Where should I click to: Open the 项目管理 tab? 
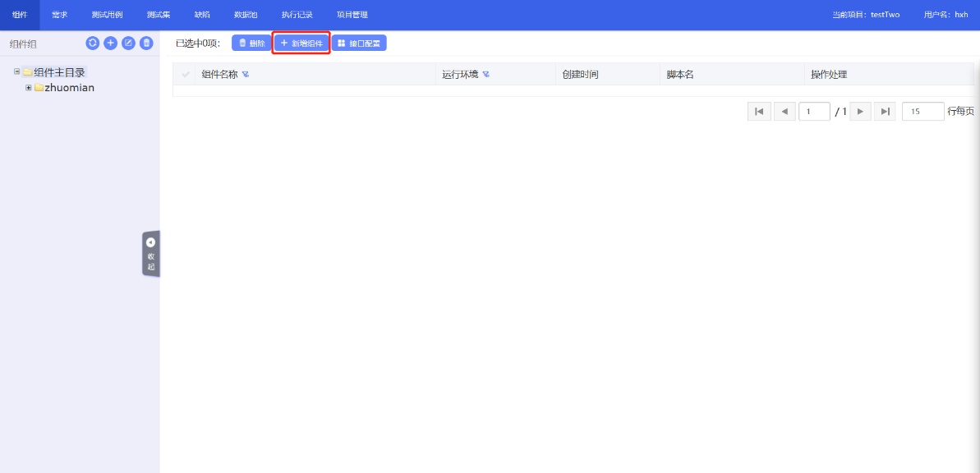tap(352, 15)
